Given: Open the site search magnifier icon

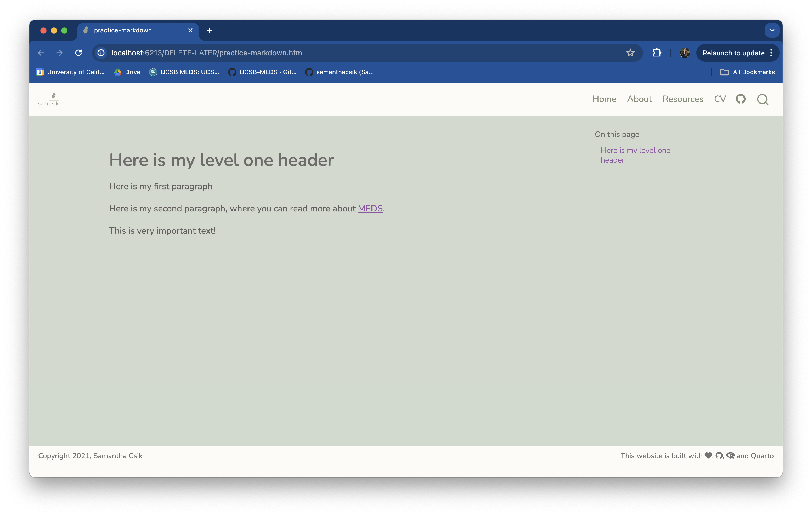Looking at the screenshot, I should click(763, 99).
